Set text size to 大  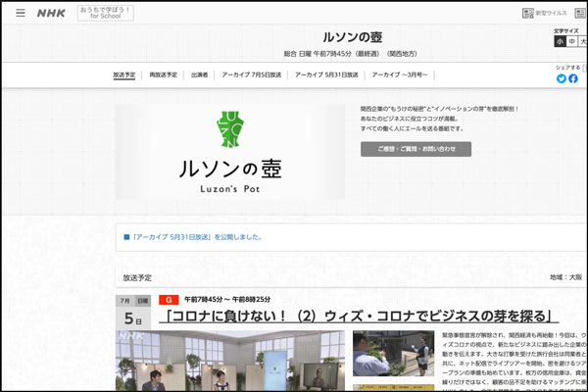[x=583, y=42]
